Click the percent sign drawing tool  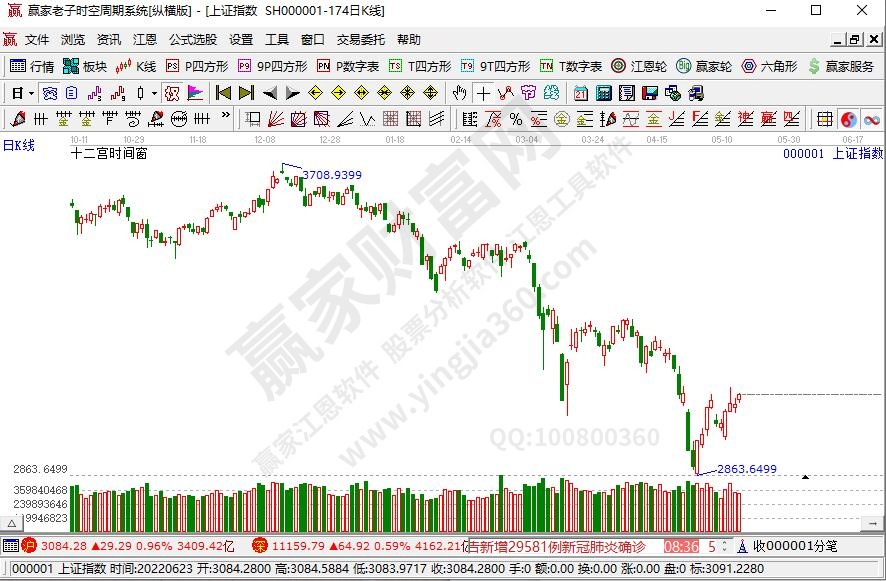click(x=516, y=119)
